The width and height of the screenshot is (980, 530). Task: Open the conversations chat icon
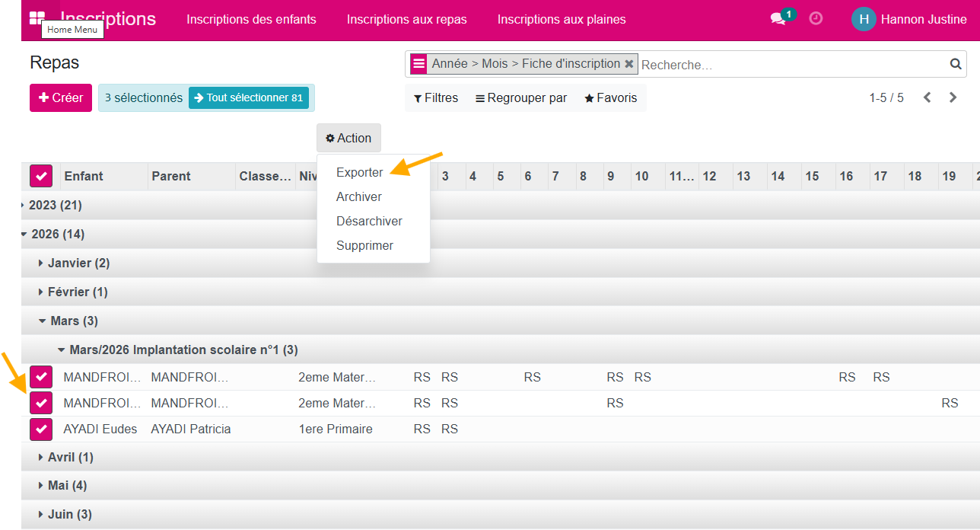point(778,19)
